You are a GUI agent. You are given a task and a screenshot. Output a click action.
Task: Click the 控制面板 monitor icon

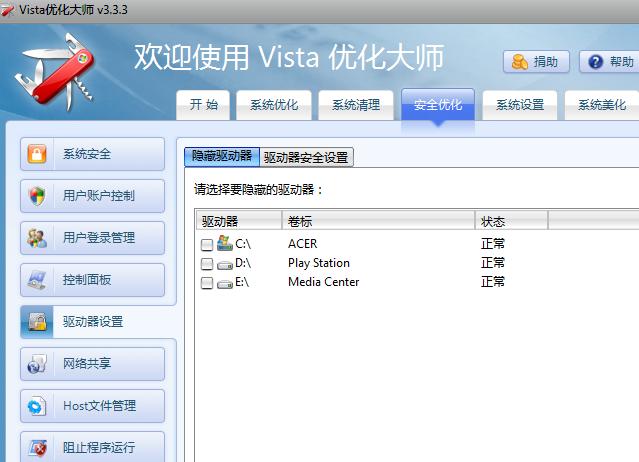coord(37,280)
